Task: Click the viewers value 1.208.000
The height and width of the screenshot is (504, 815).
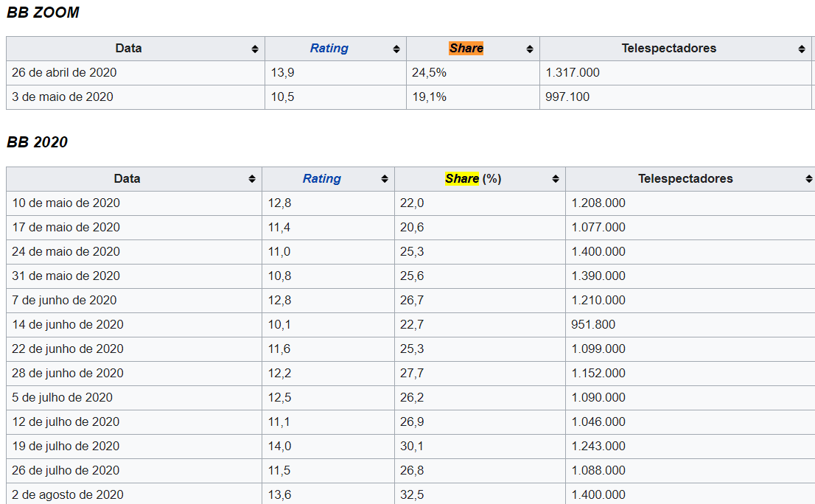Action: [598, 203]
